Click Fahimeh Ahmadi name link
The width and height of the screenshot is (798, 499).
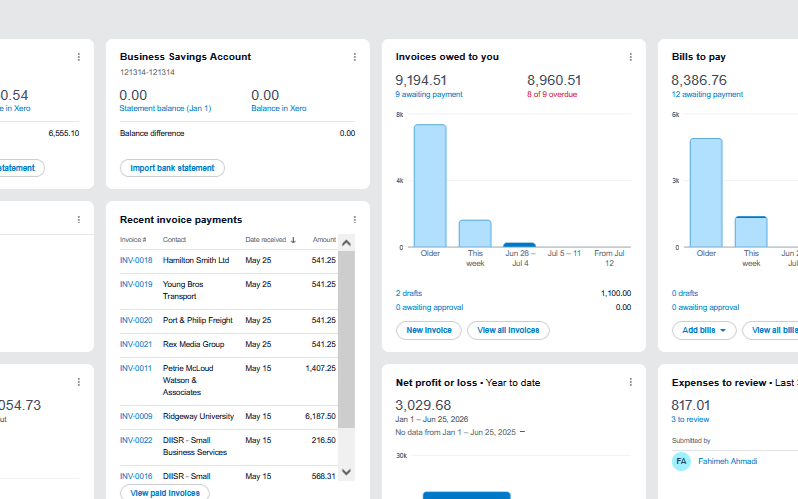pos(727,461)
